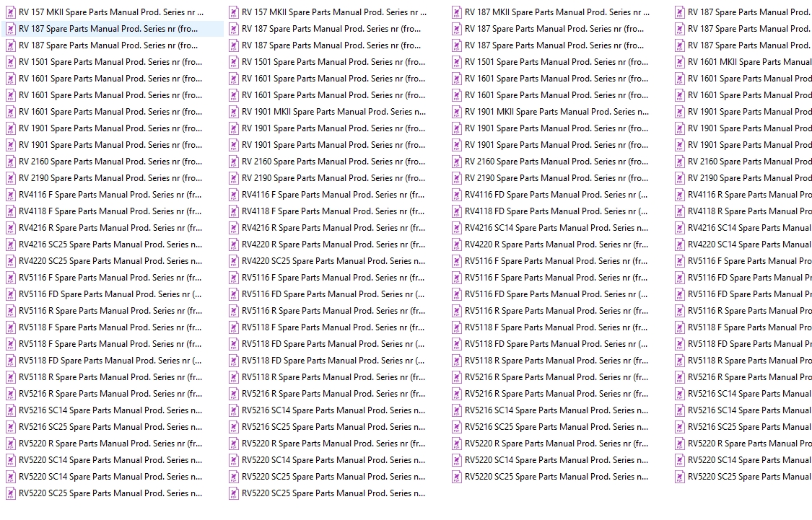Image resolution: width=812 pixels, height=520 pixels.
Task: Click PDF icon beside RV4118 FD manual
Action: click(457, 211)
